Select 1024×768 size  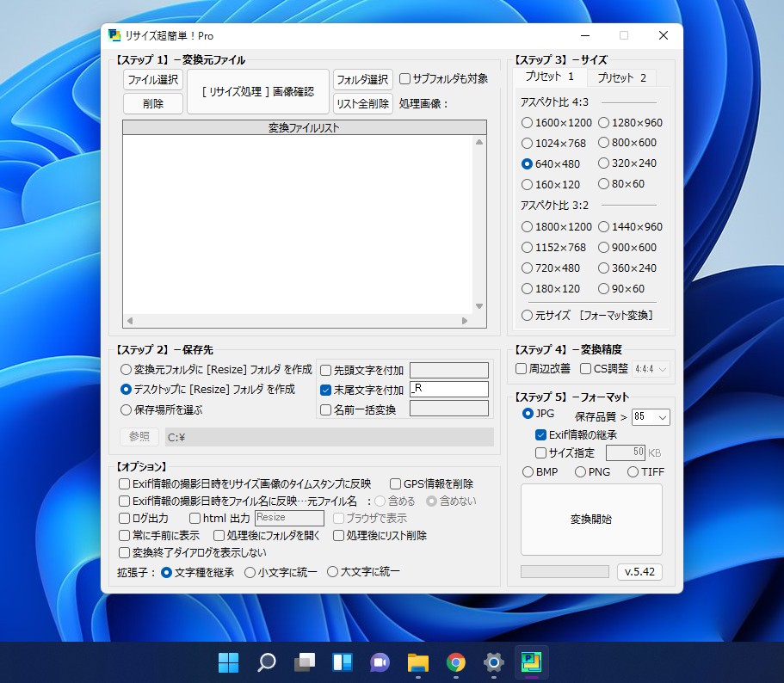tap(553, 144)
